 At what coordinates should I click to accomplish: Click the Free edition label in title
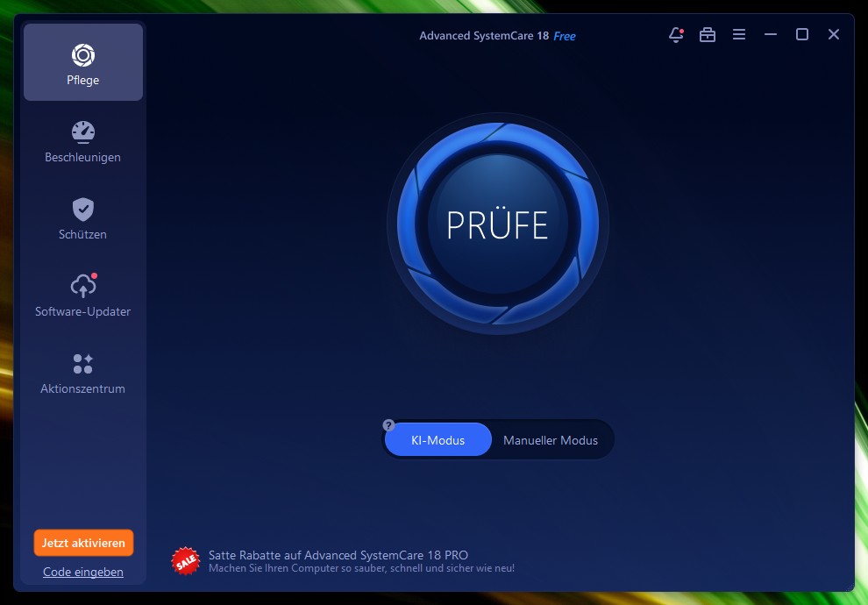click(x=565, y=36)
